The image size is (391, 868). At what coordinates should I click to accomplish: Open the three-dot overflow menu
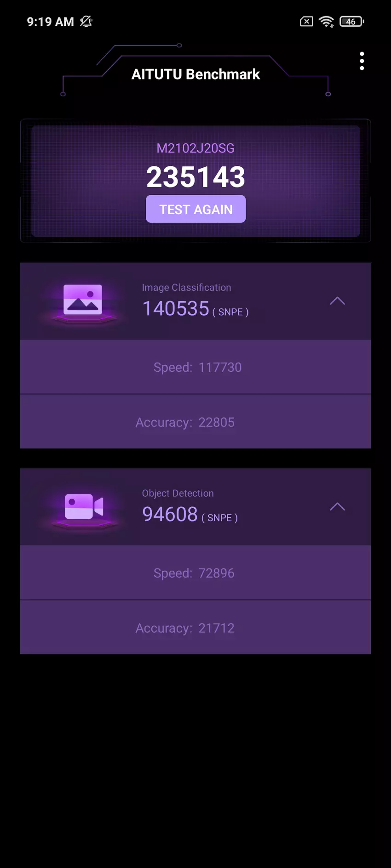click(362, 61)
